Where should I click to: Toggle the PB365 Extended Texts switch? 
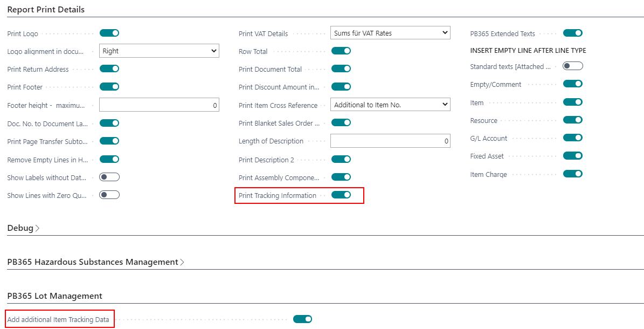tap(572, 33)
